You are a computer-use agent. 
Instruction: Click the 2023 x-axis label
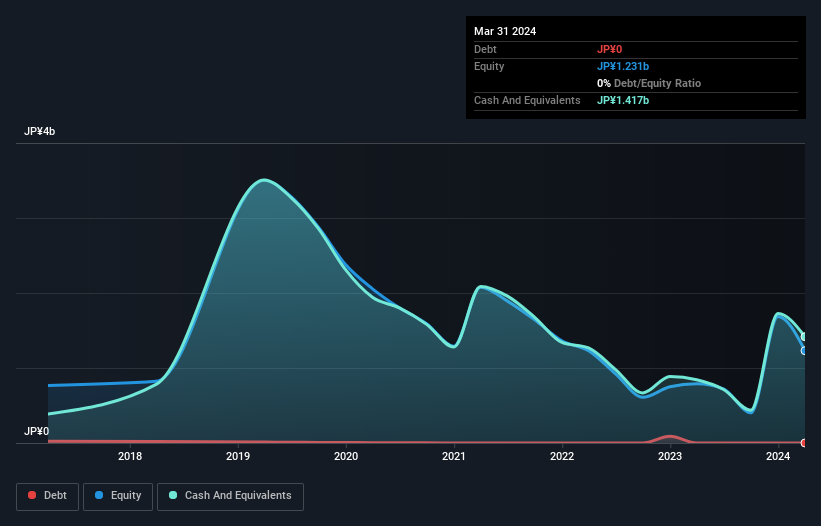pyautogui.click(x=670, y=456)
